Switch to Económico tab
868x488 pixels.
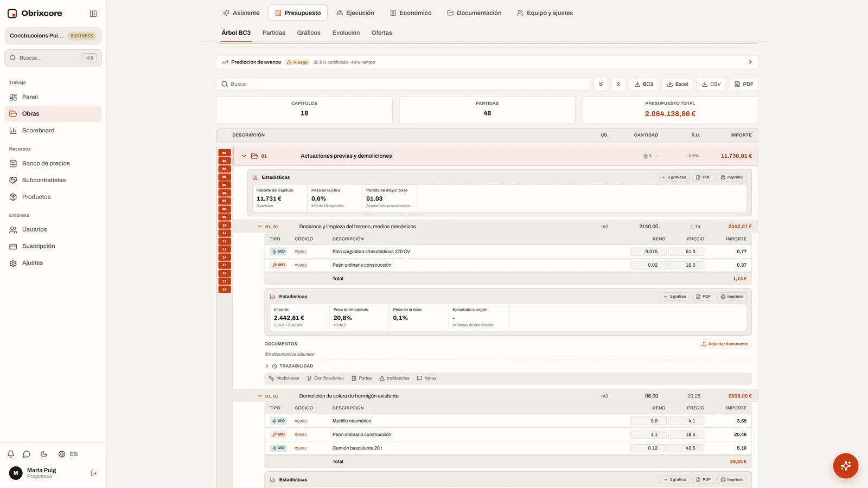(411, 13)
